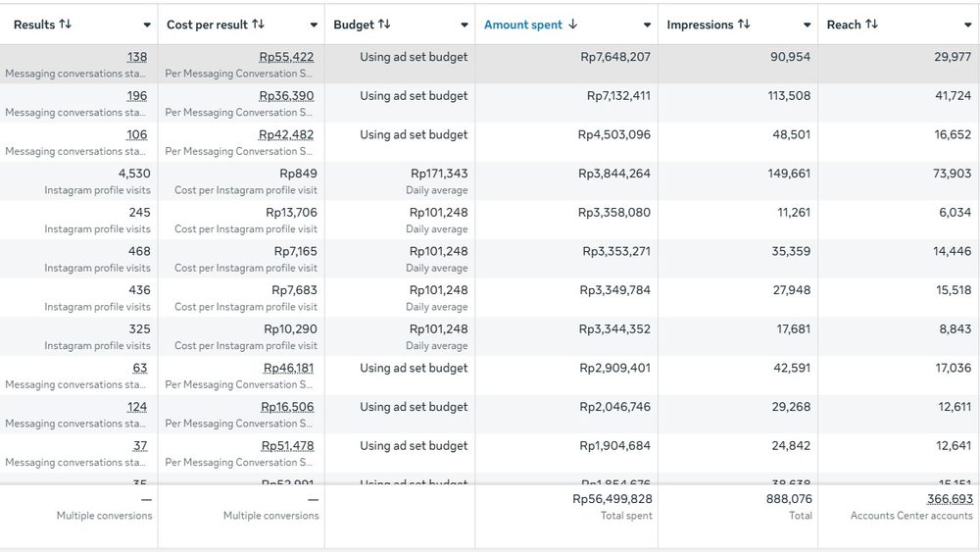Screen dimensions: 980x552
Task: Select the Rp3,349,784 amount spent cell
Action: [x=566, y=297]
